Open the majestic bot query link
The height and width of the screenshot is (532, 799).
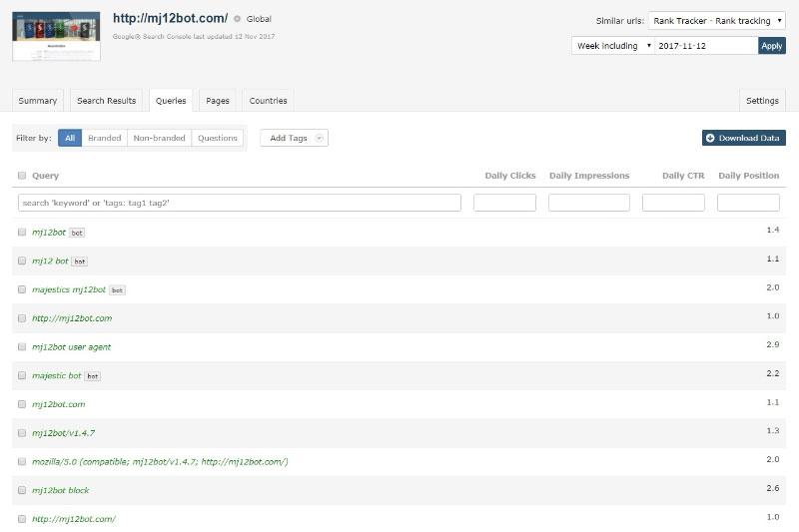point(57,375)
